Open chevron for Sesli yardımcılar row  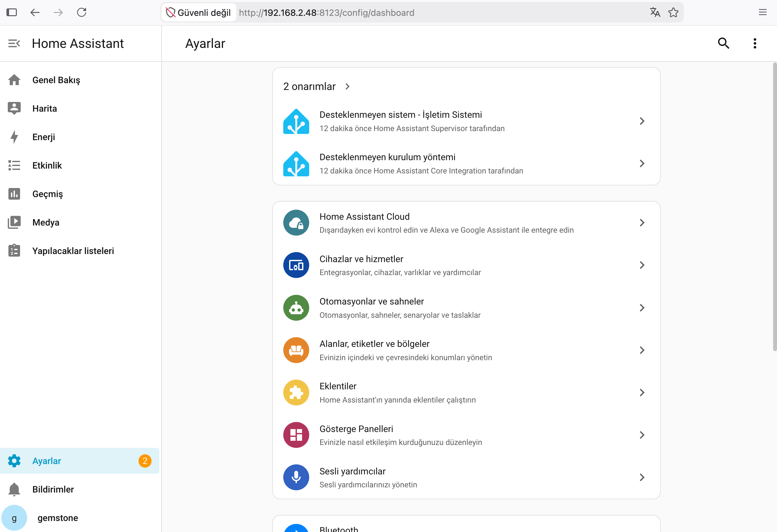click(x=642, y=477)
